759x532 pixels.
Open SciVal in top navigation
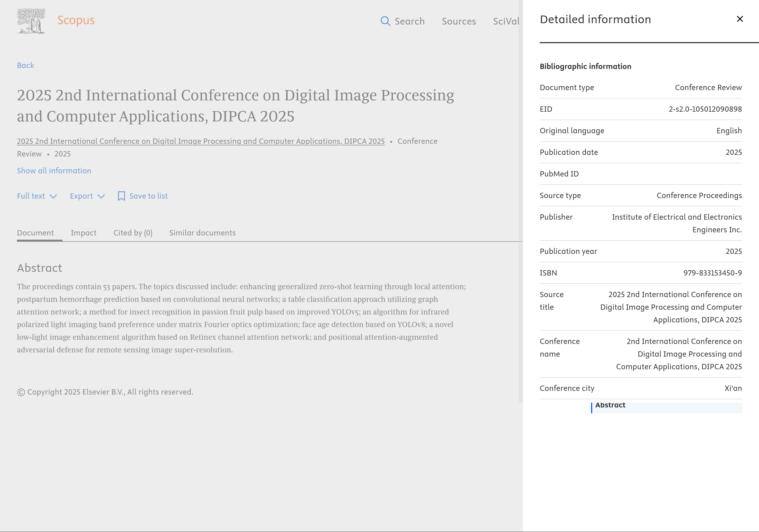coord(506,21)
